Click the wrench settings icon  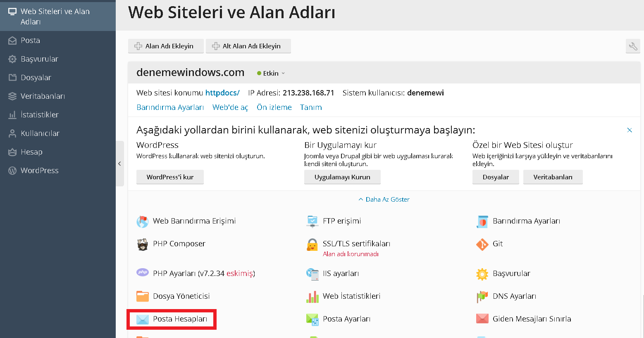pos(633,46)
